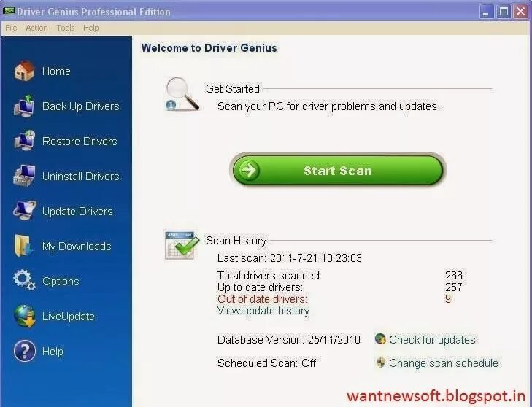Click the Scheduled Scan: Off text
Viewport: 532px width, 407px height.
(x=266, y=363)
